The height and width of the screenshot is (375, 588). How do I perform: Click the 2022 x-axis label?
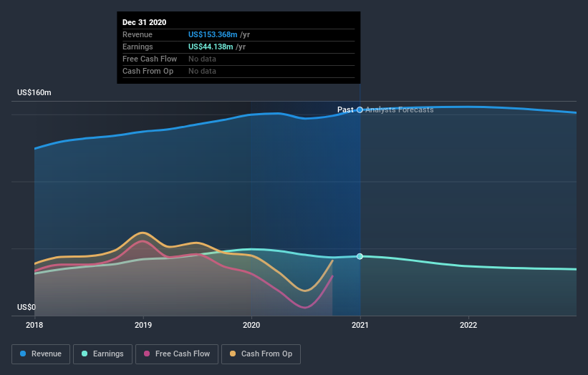click(468, 325)
